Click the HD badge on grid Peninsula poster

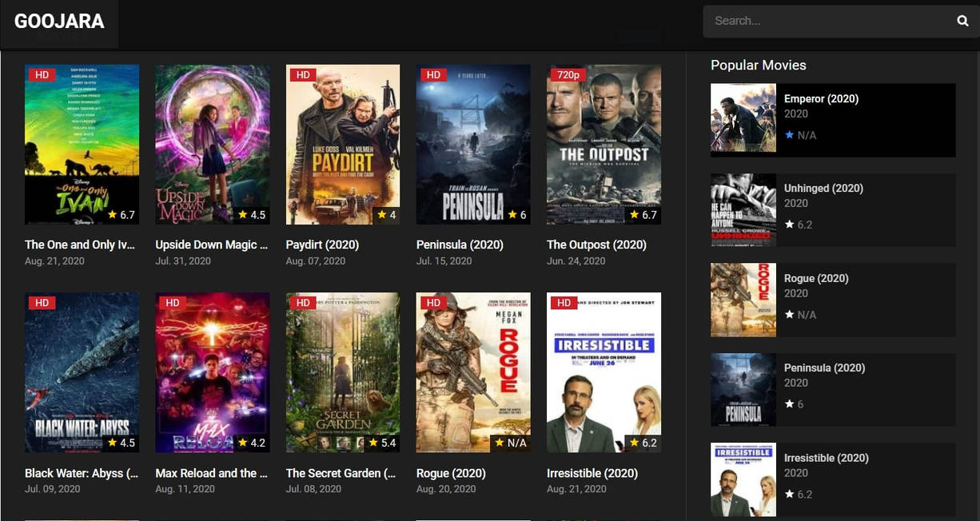[433, 75]
